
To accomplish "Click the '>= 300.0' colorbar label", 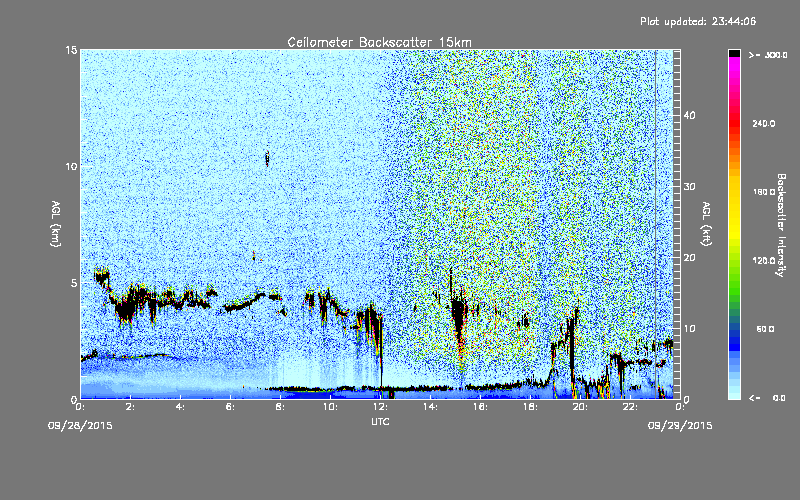I will coord(768,55).
